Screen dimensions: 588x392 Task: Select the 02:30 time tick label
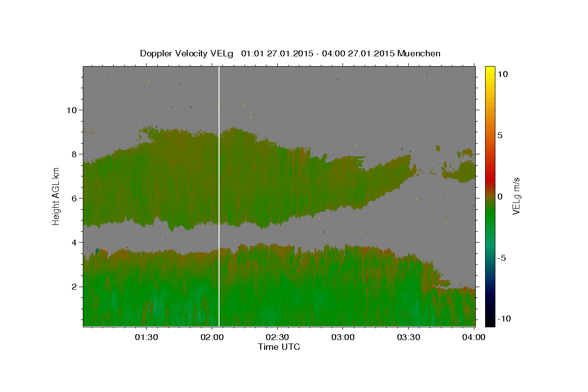[277, 337]
